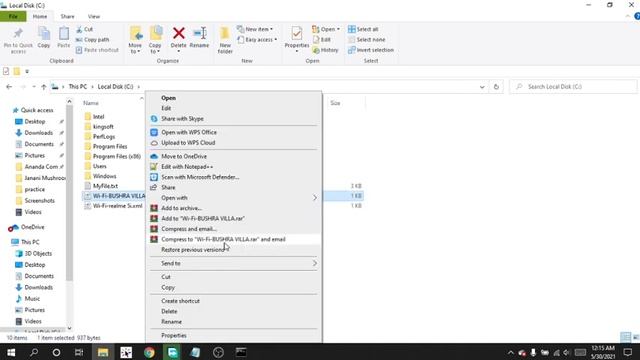This screenshot has height=360, width=640.
Task: Open the quick access toolbar customize arrow
Action: point(27,71)
